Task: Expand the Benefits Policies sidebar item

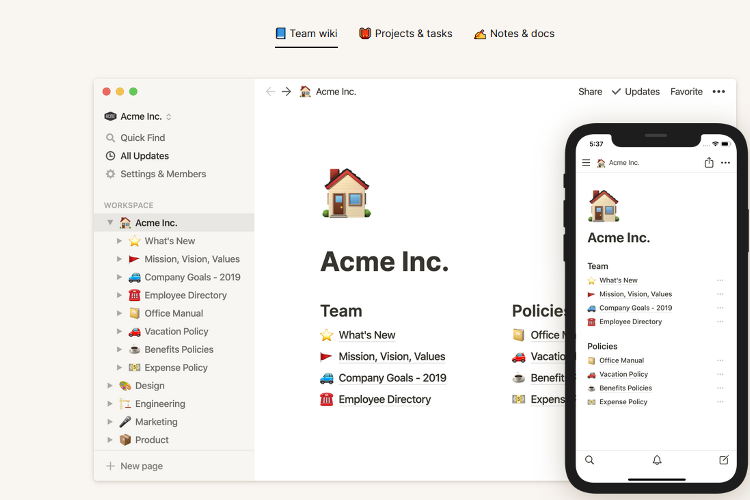Action: click(120, 349)
